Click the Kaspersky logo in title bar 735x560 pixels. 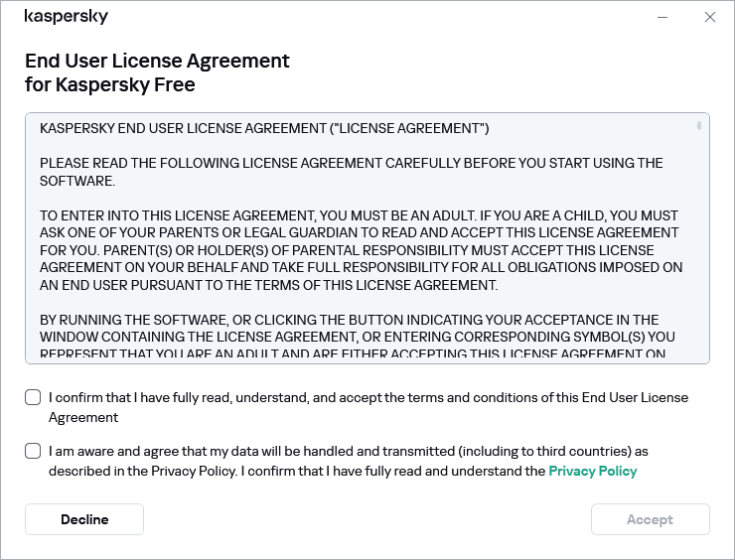(66, 17)
